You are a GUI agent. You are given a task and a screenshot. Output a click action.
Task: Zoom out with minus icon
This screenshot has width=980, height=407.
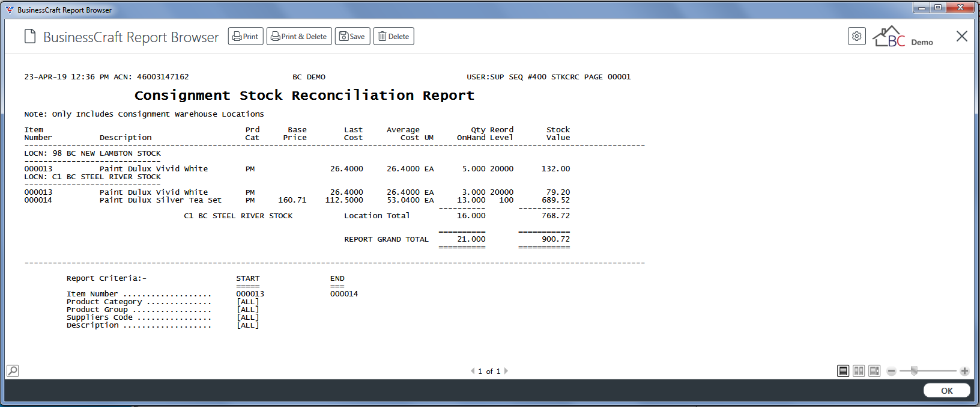point(892,372)
